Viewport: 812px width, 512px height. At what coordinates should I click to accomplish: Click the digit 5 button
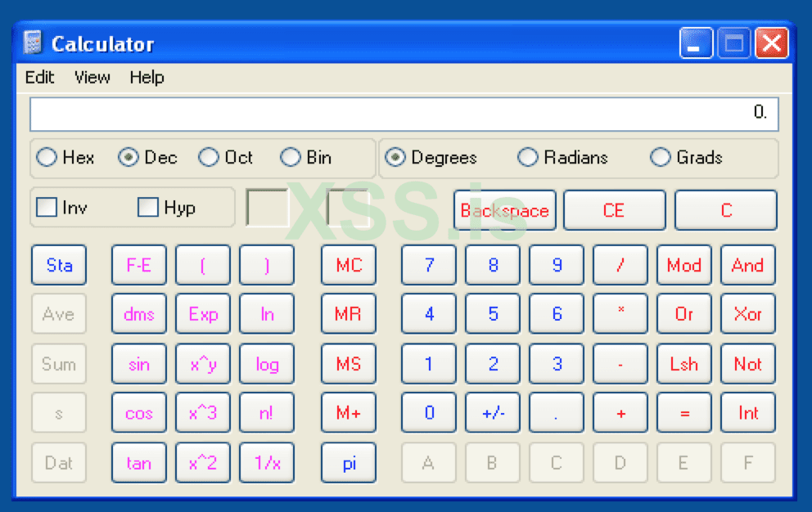coord(493,314)
